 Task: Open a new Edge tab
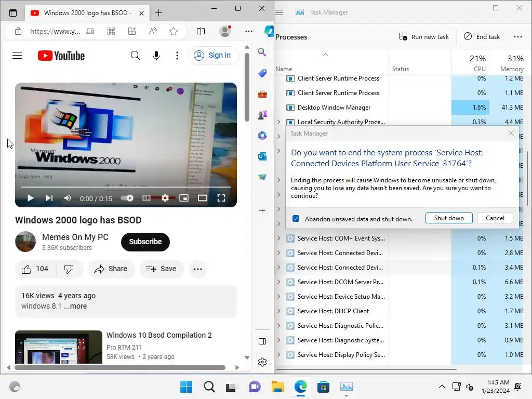(158, 13)
